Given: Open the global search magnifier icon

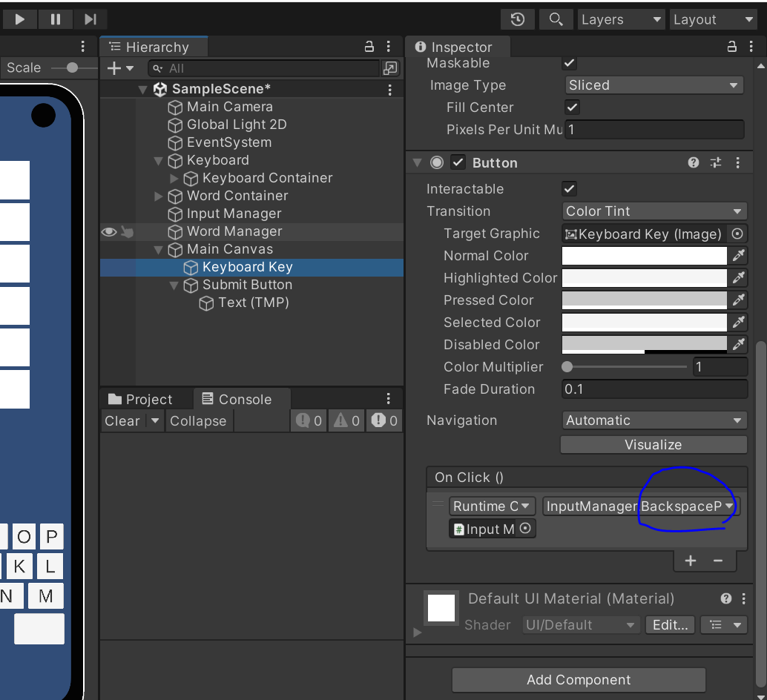Looking at the screenshot, I should [556, 19].
